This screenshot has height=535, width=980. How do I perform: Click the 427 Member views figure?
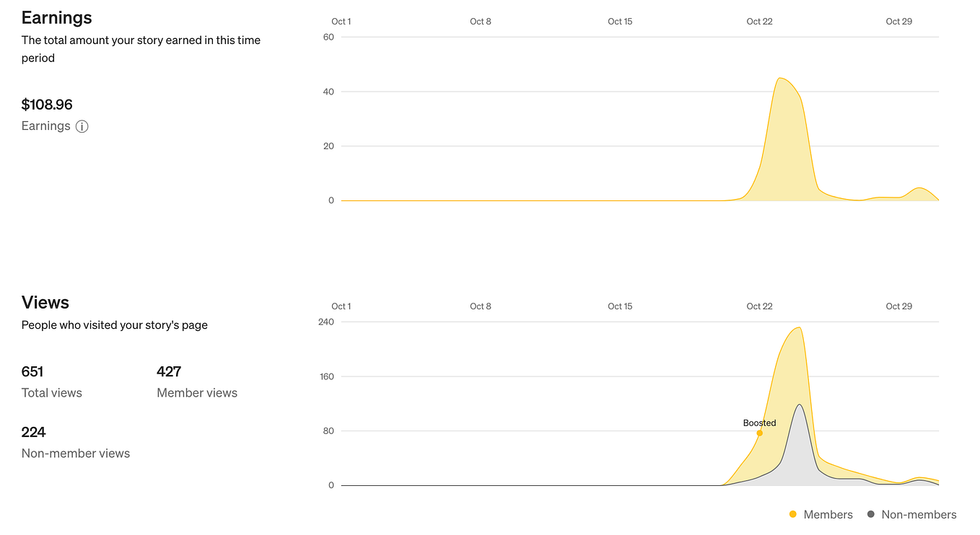[x=169, y=371]
